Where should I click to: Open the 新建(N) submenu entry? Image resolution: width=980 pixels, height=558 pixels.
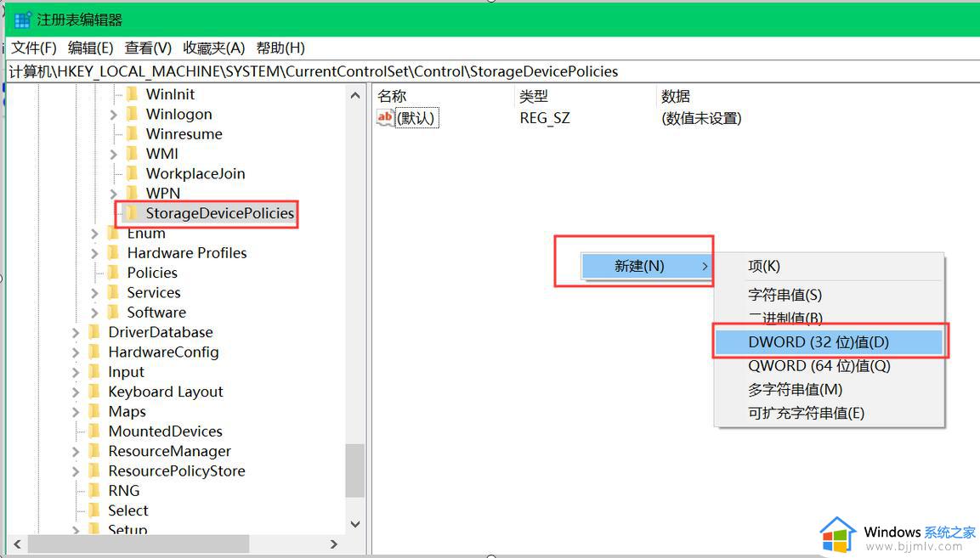coord(647,266)
